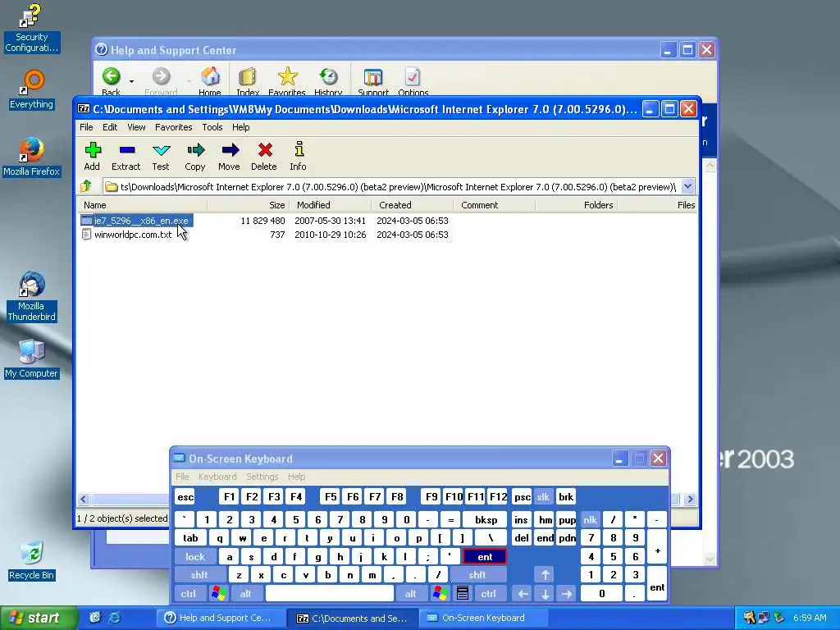The height and width of the screenshot is (630, 840).
Task: Click the Delete toolbar icon
Action: tap(264, 156)
